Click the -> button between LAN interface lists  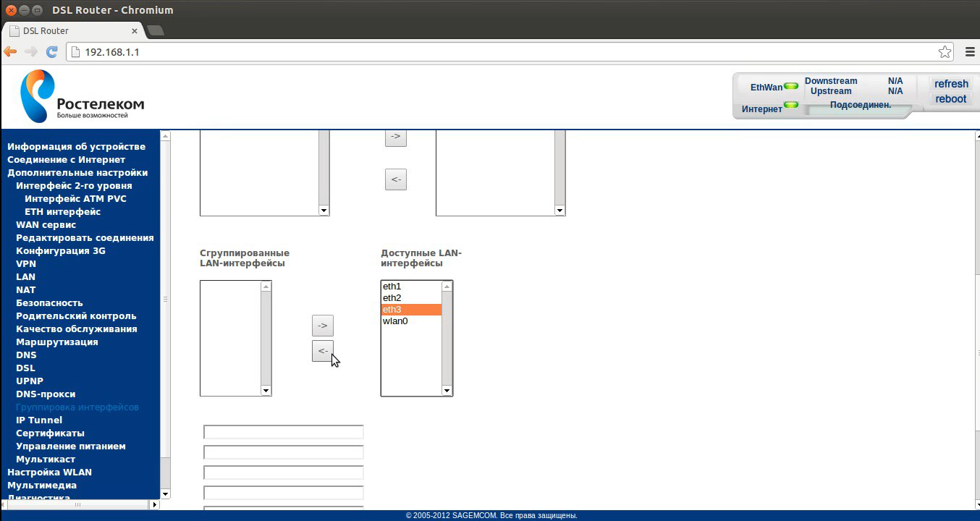[323, 326]
